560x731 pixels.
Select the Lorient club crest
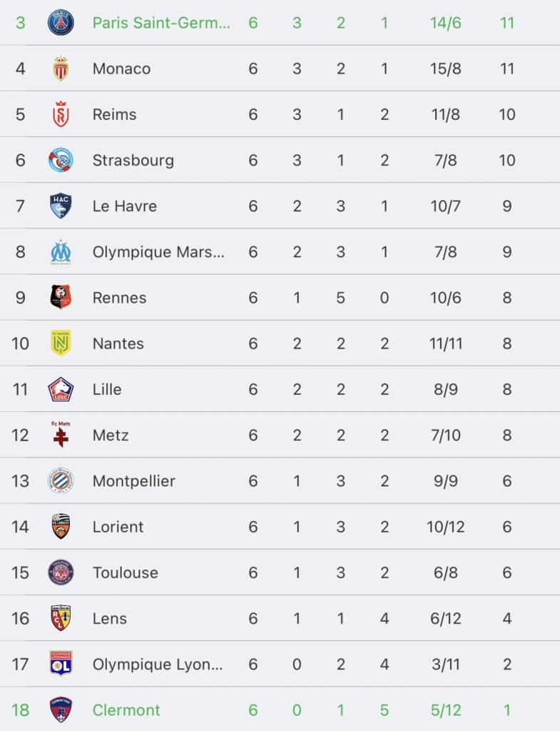pos(61,527)
